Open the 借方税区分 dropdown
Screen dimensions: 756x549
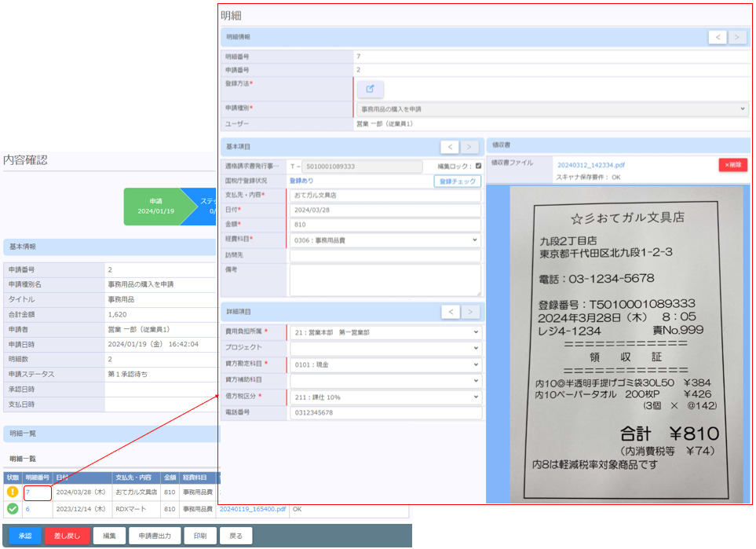(385, 397)
